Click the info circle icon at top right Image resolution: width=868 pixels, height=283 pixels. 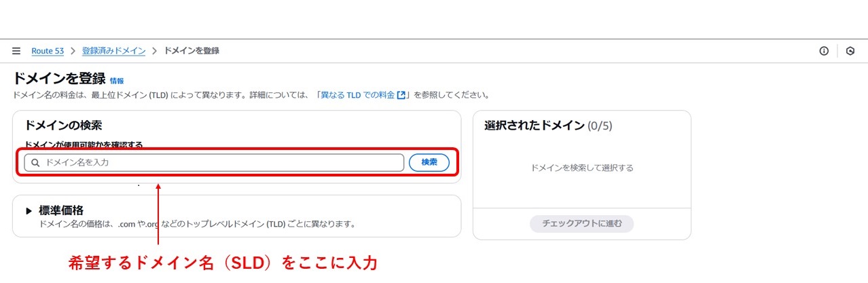[824, 51]
